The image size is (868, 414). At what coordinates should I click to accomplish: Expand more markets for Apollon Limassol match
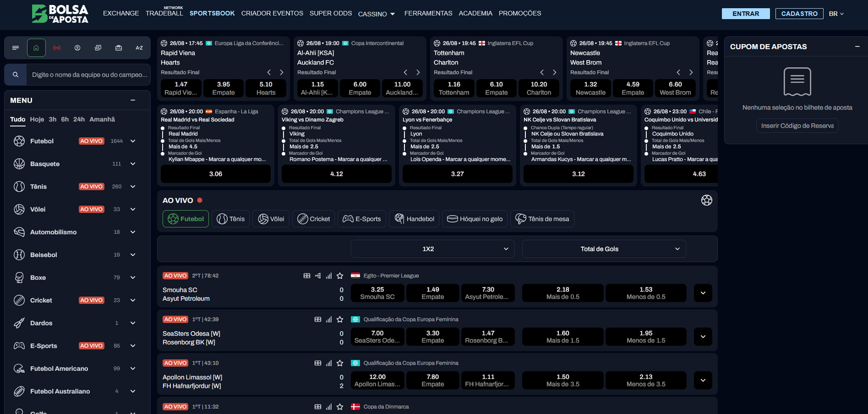click(x=703, y=380)
